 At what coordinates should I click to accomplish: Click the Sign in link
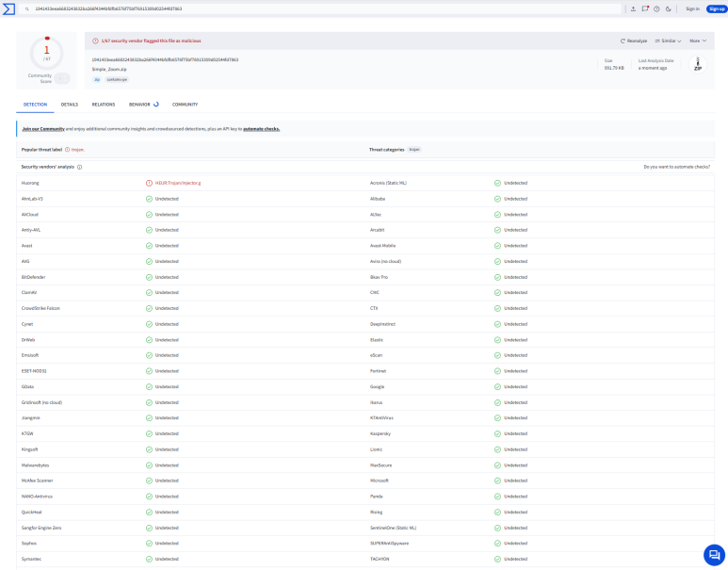coord(692,8)
